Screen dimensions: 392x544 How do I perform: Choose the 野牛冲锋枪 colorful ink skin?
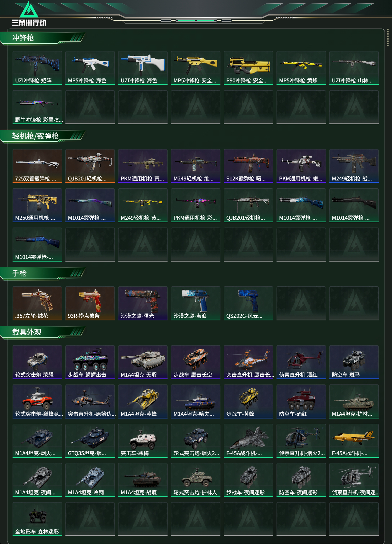[x=37, y=107]
